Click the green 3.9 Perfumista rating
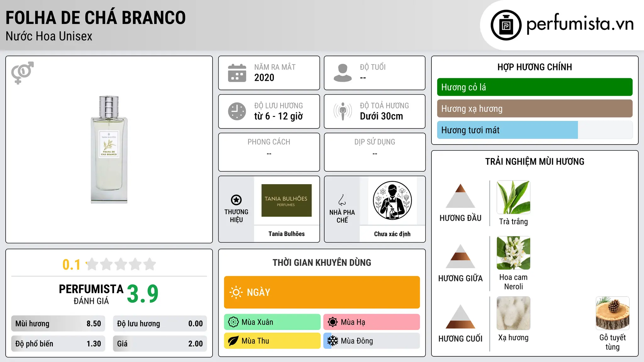Screen dimensions: 644x362 [x=143, y=294]
